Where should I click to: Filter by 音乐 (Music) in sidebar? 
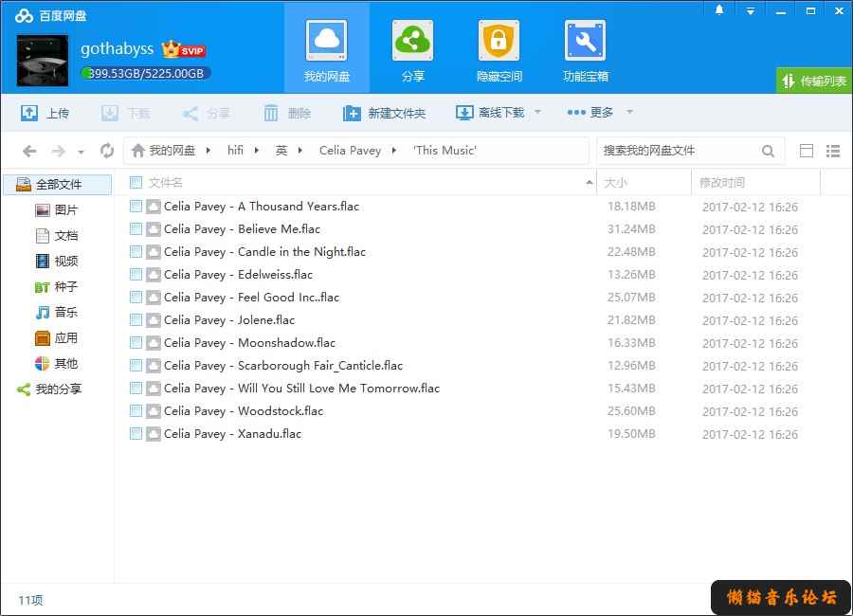click(57, 313)
